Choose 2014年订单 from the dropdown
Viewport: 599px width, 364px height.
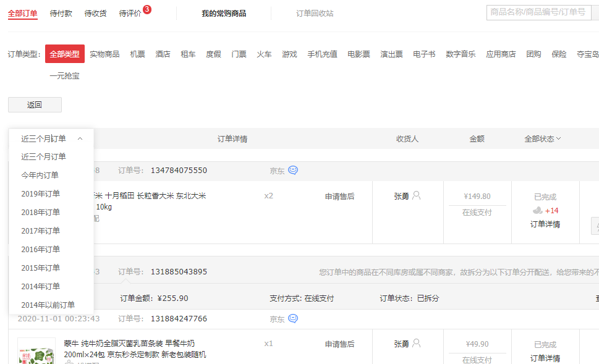(x=41, y=287)
